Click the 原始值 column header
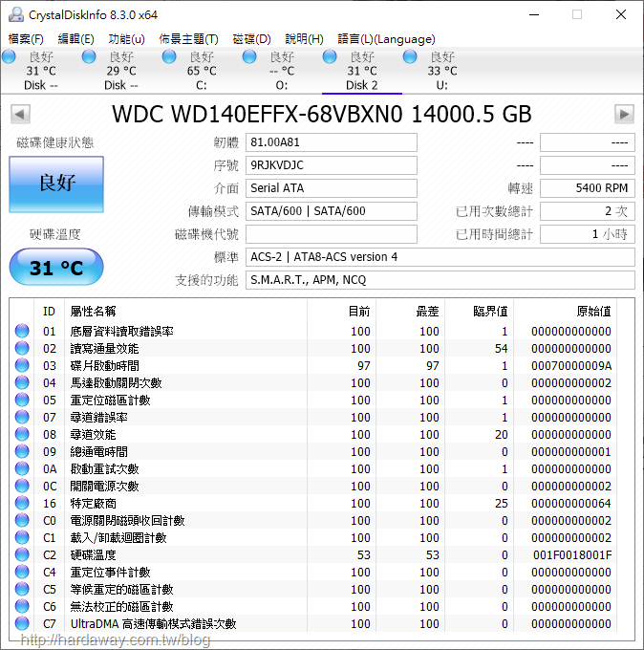 click(566, 311)
